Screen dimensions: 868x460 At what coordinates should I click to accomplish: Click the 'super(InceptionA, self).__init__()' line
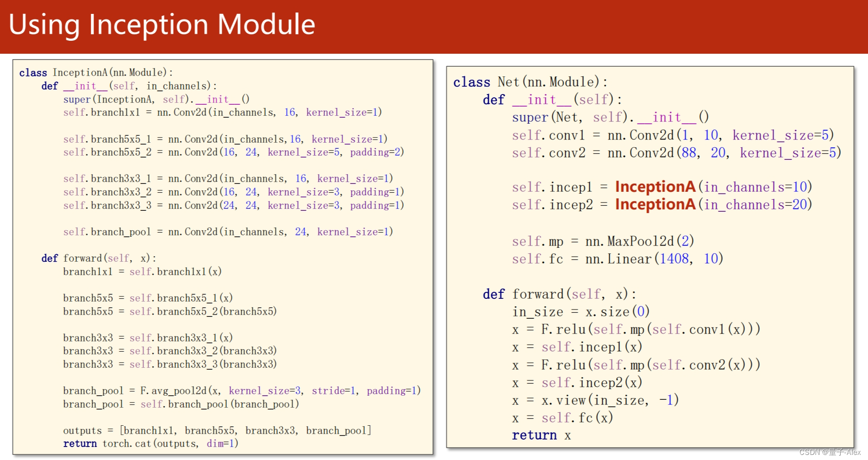(x=156, y=99)
